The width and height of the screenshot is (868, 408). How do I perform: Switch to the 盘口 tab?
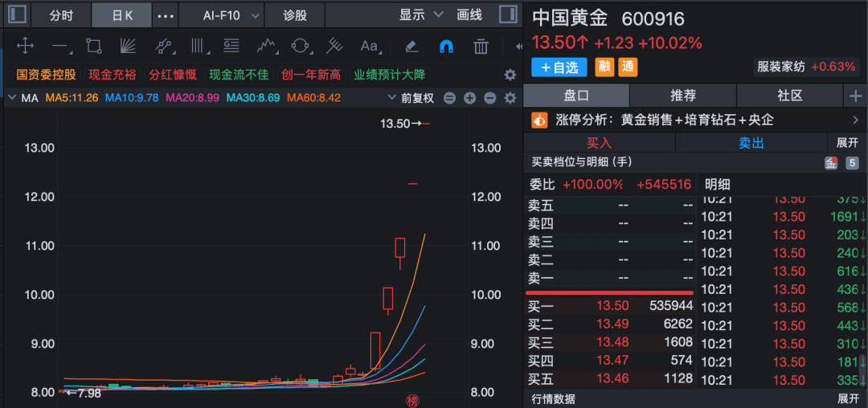pyautogui.click(x=576, y=96)
